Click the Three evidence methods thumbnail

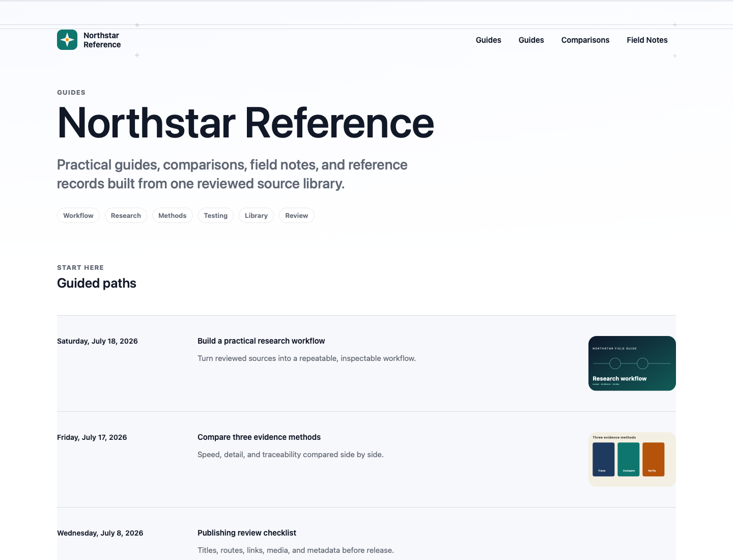[632, 459]
